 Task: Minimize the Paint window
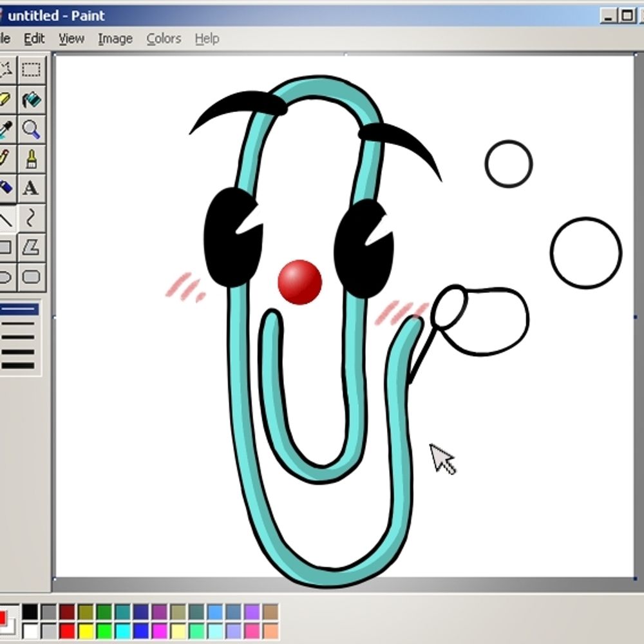click(x=609, y=16)
